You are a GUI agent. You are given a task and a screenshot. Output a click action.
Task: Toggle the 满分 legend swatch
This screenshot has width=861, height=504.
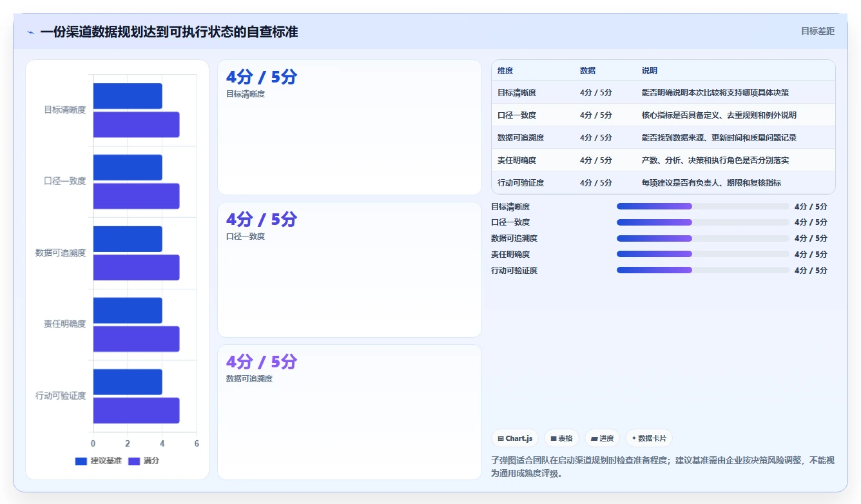(x=134, y=461)
